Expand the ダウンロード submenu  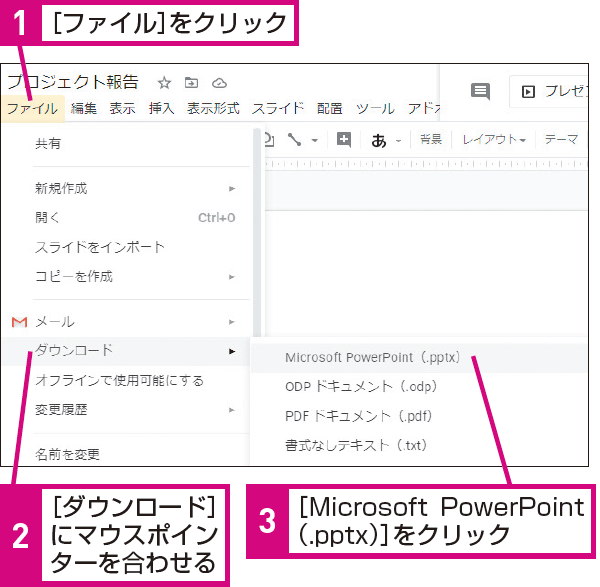[x=126, y=351]
